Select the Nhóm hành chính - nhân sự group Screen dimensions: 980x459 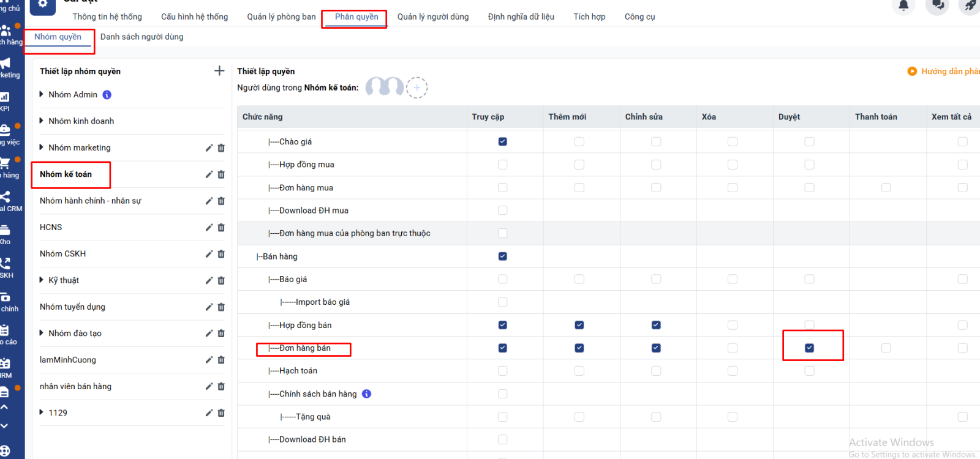click(x=91, y=201)
